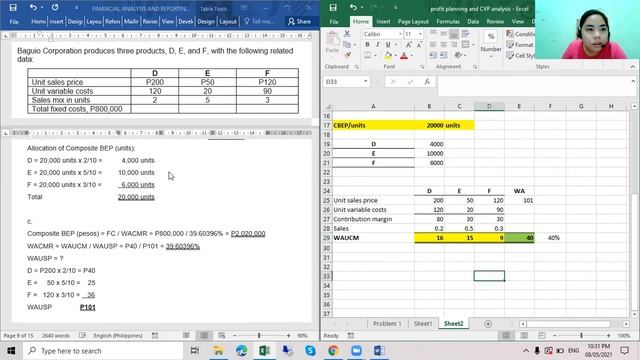Open the Excel File menu

[x=334, y=21]
